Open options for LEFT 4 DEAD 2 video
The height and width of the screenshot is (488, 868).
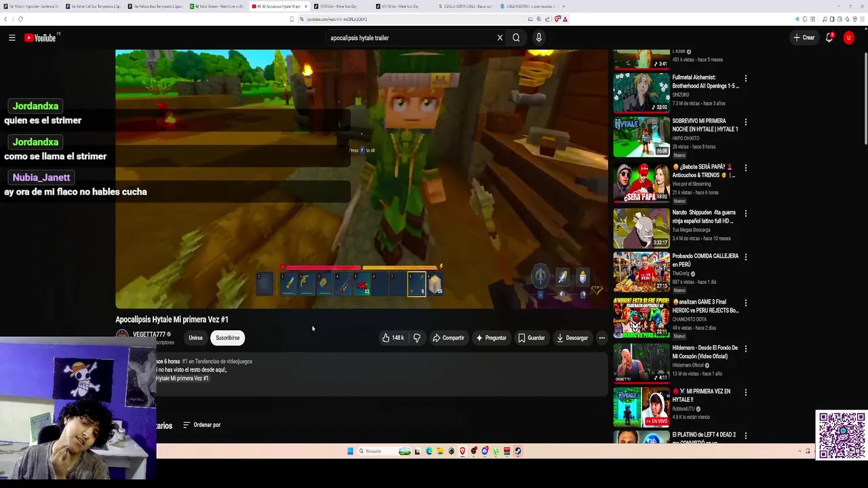[x=745, y=436]
